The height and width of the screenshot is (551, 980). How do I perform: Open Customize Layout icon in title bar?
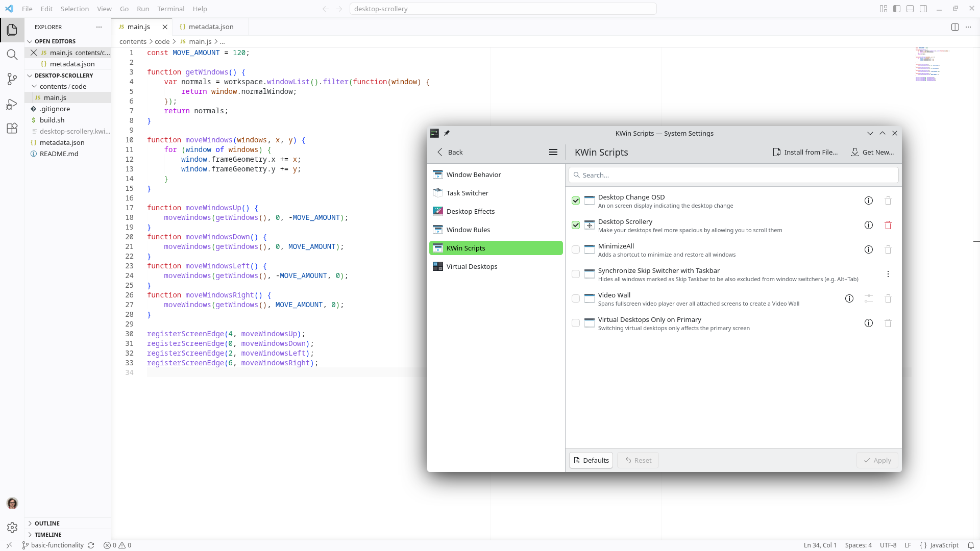(884, 9)
